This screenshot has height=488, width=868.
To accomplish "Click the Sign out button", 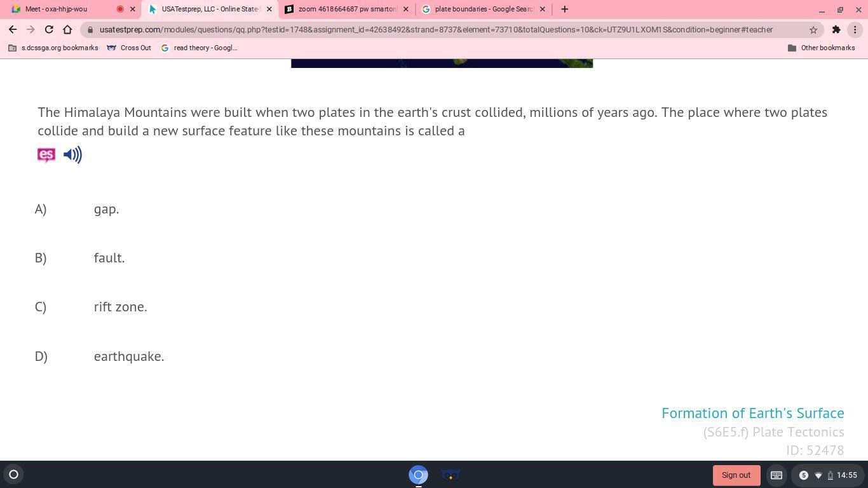I will coord(736,475).
